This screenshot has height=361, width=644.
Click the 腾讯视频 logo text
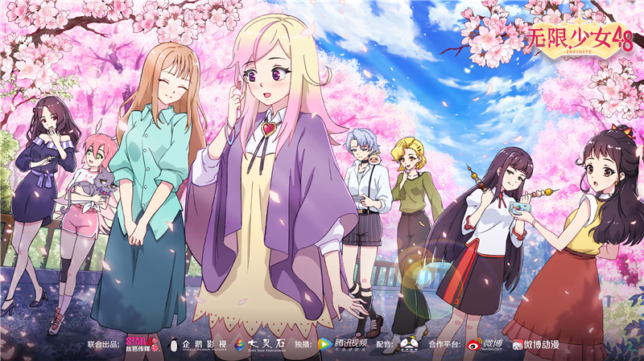click(x=350, y=343)
